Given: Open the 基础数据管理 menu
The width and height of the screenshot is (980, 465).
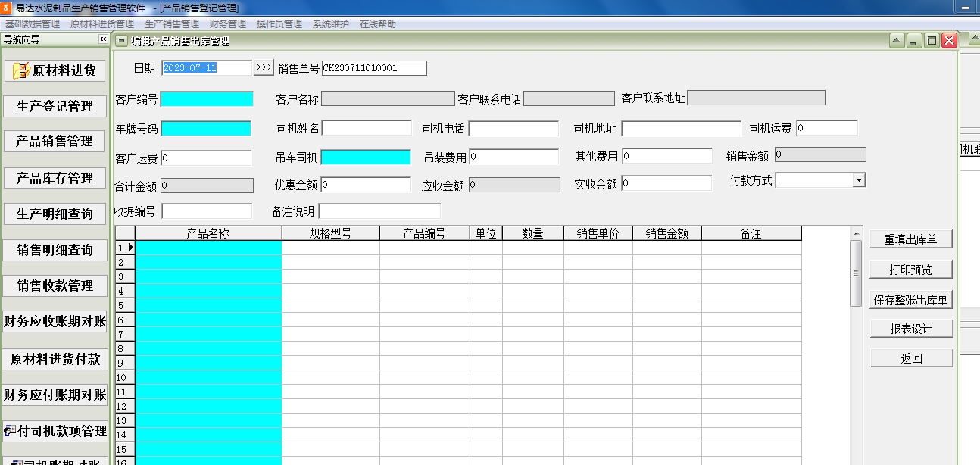Looking at the screenshot, I should [32, 24].
